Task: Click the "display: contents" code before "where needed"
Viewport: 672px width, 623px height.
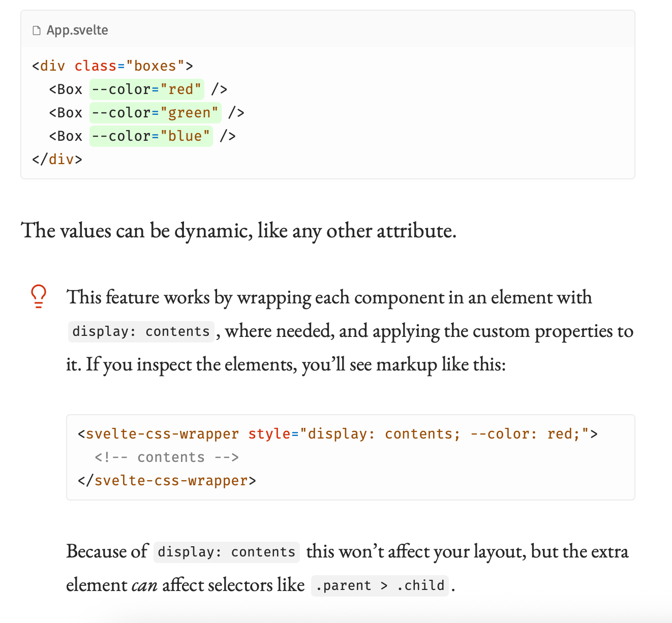Action: [141, 331]
